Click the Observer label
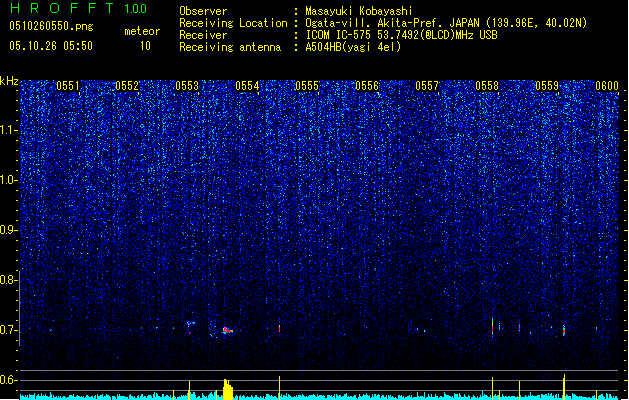629x400 pixels. tap(203, 11)
